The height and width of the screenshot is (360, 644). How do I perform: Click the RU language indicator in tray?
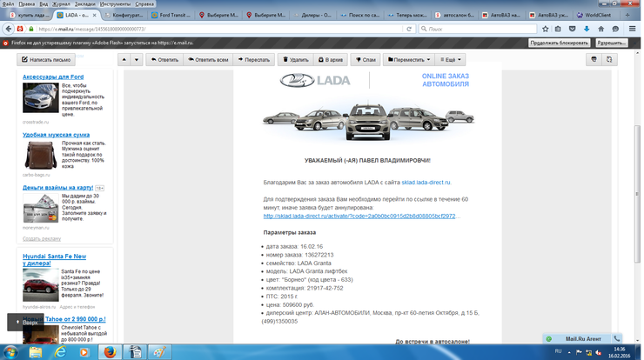click(558, 351)
